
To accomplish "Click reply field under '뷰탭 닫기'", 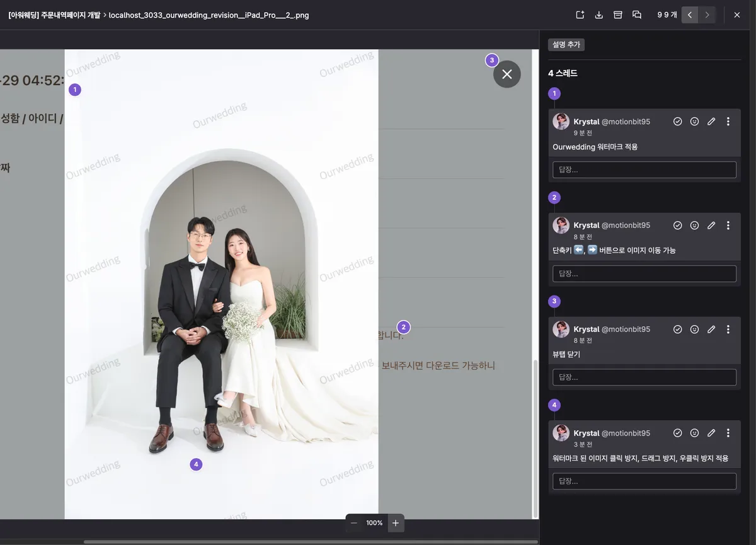I will [644, 377].
